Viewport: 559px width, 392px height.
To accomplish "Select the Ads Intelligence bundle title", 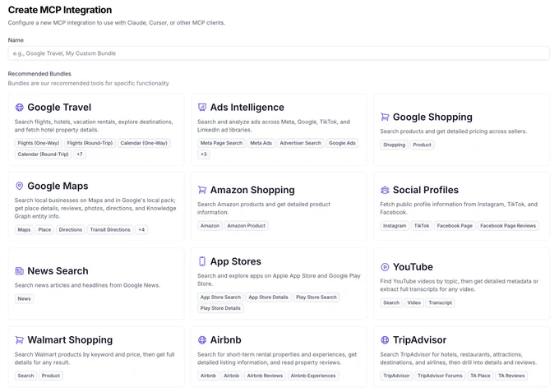I will pyautogui.click(x=247, y=108).
